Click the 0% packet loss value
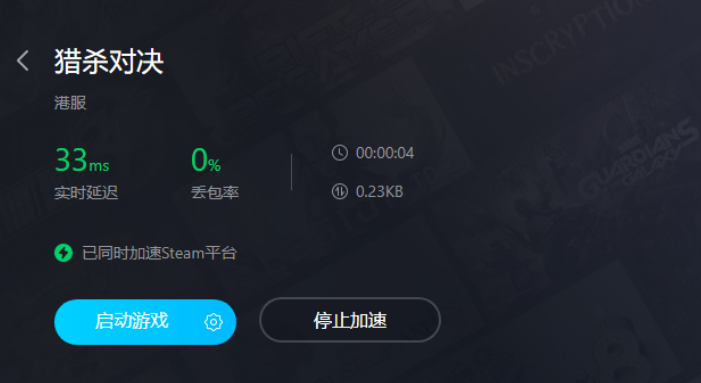Image resolution: width=701 pixels, height=383 pixels. tap(206, 160)
